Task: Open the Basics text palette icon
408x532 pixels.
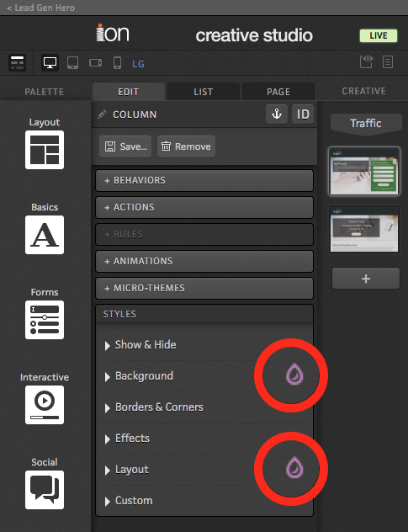Action: (x=45, y=235)
